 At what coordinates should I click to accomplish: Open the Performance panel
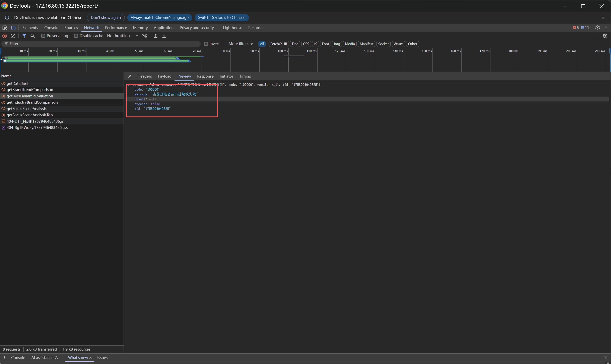pyautogui.click(x=116, y=28)
